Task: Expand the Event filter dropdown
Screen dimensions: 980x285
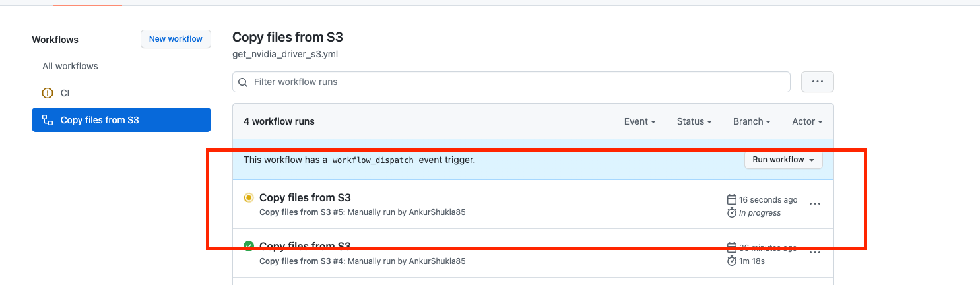Action: 640,121
